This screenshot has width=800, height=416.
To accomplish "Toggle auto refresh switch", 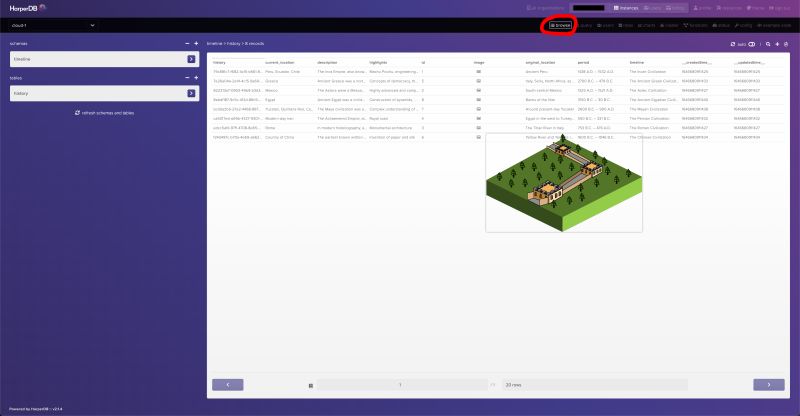I will (x=752, y=44).
